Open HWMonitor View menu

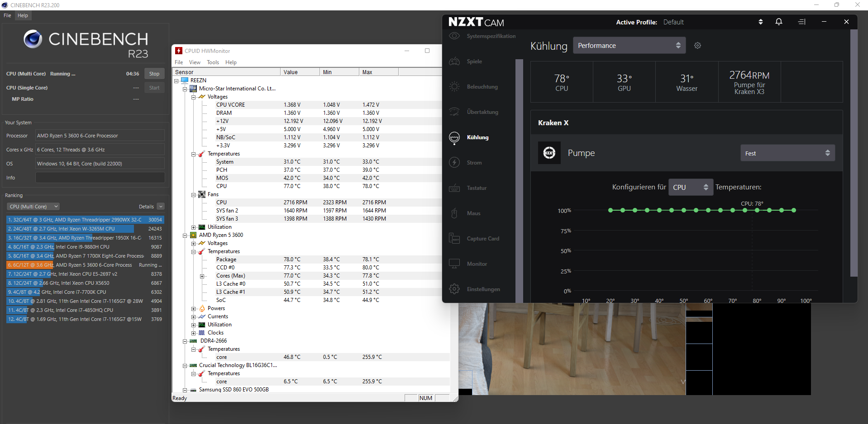pyautogui.click(x=195, y=62)
